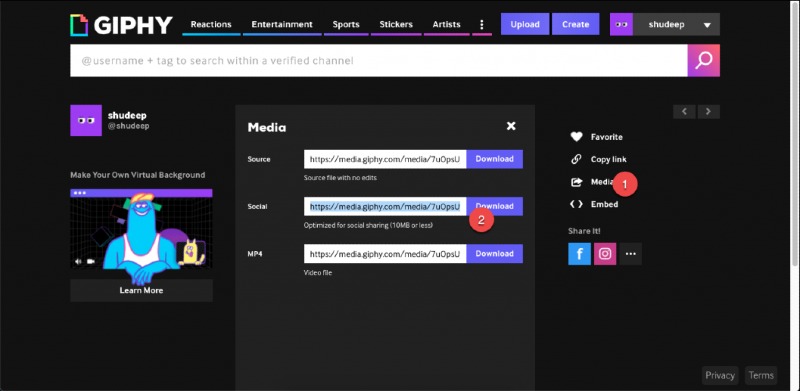Click the 'Source file with no edits' text
This screenshot has height=391, width=800.
click(x=340, y=178)
